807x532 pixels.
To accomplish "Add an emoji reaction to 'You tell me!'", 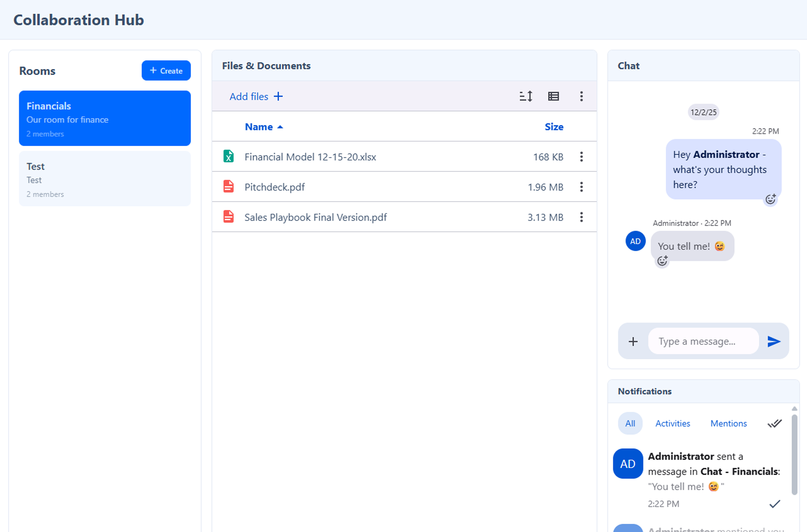I will pyautogui.click(x=662, y=261).
